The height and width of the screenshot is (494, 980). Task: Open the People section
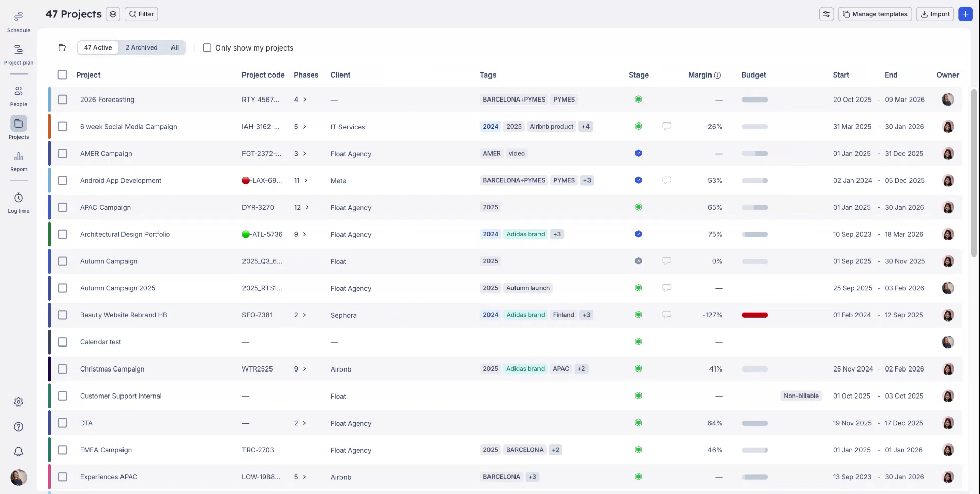click(x=18, y=94)
